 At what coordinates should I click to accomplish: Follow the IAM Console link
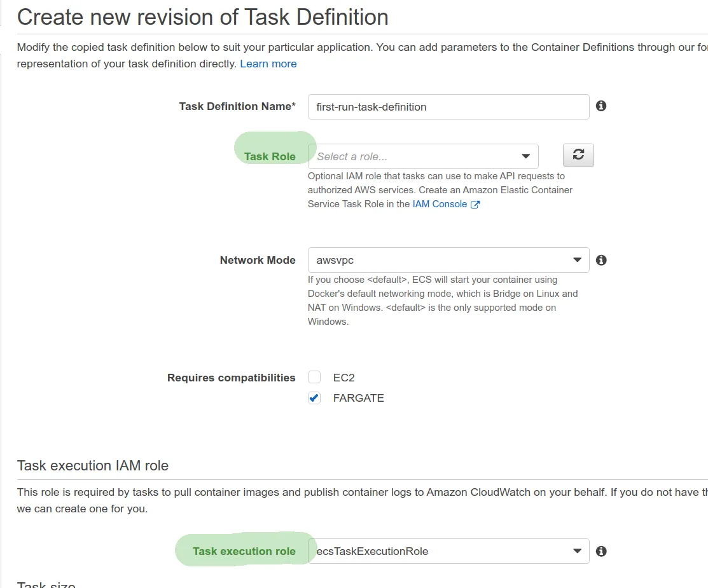[x=440, y=204]
